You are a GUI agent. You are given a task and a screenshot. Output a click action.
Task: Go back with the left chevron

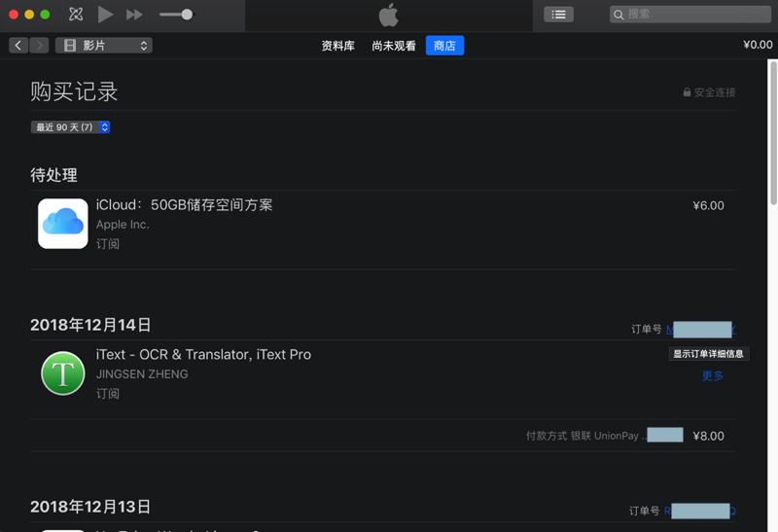pos(18,46)
